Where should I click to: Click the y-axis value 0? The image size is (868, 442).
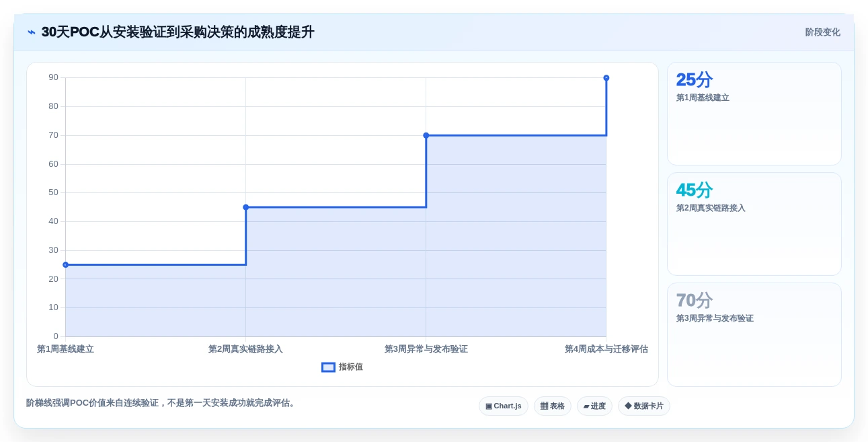point(56,336)
